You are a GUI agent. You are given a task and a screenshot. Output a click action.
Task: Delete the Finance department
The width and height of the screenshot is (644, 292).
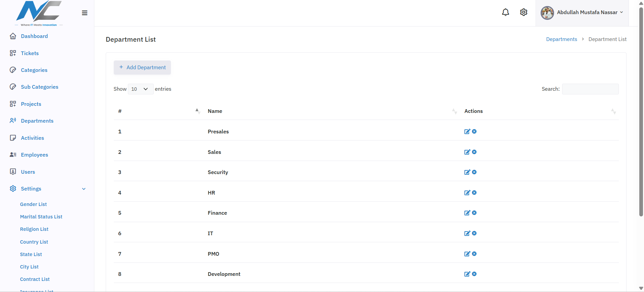474,213
